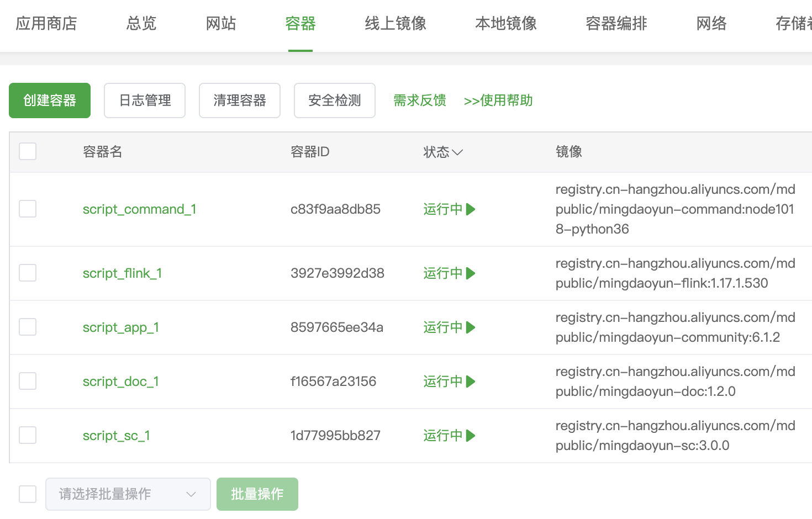Open 日志管理
The height and width of the screenshot is (519, 812).
click(145, 100)
